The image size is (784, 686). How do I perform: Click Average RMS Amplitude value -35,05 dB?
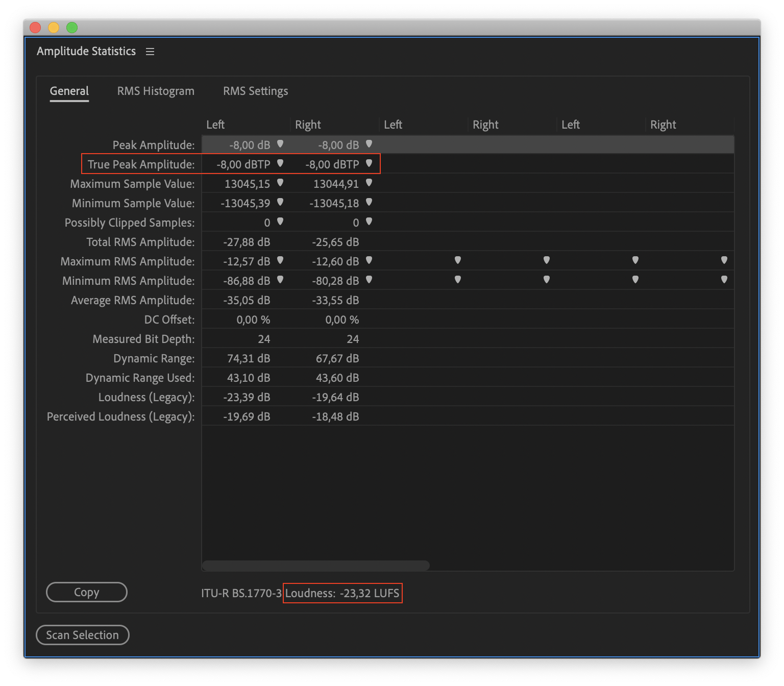click(247, 300)
